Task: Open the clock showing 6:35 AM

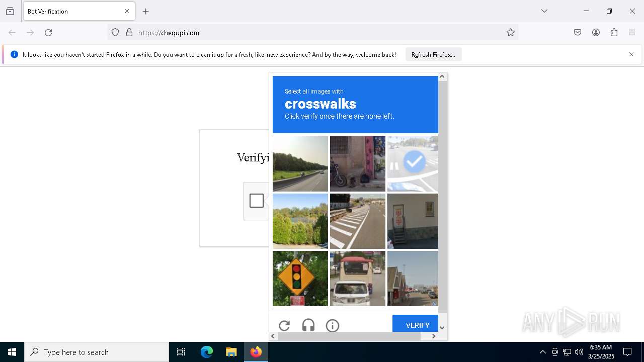Action: tap(601, 352)
